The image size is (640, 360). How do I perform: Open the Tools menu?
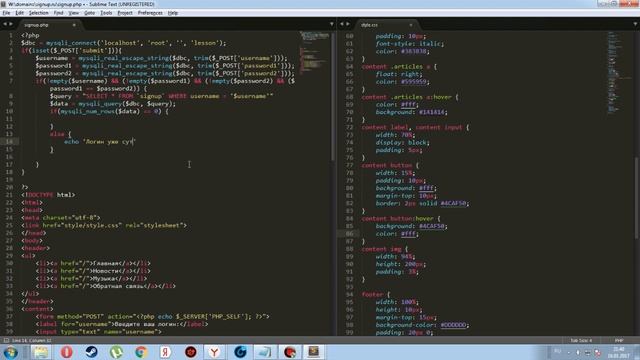coord(106,13)
